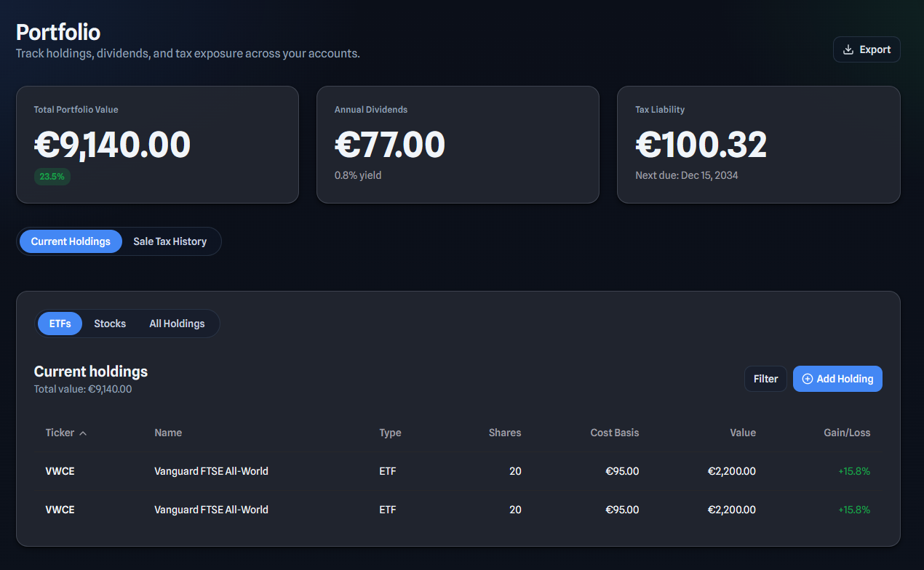Select the ETFs tab

point(60,324)
